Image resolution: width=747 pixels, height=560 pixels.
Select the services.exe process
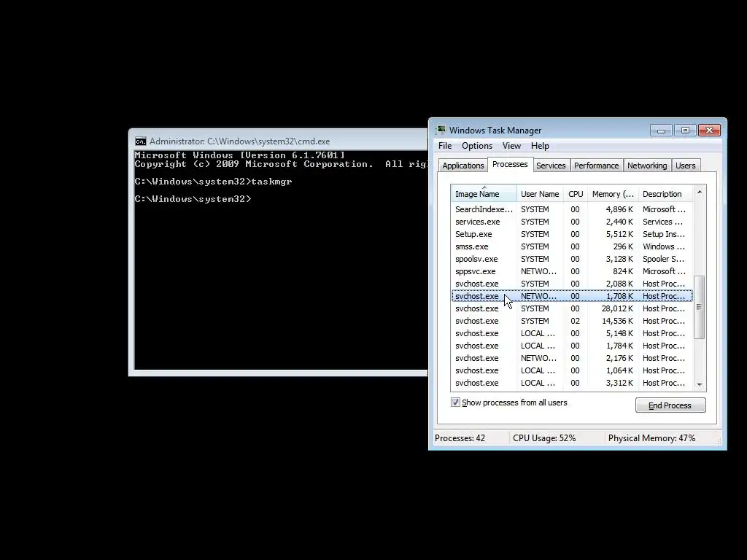tap(572, 222)
